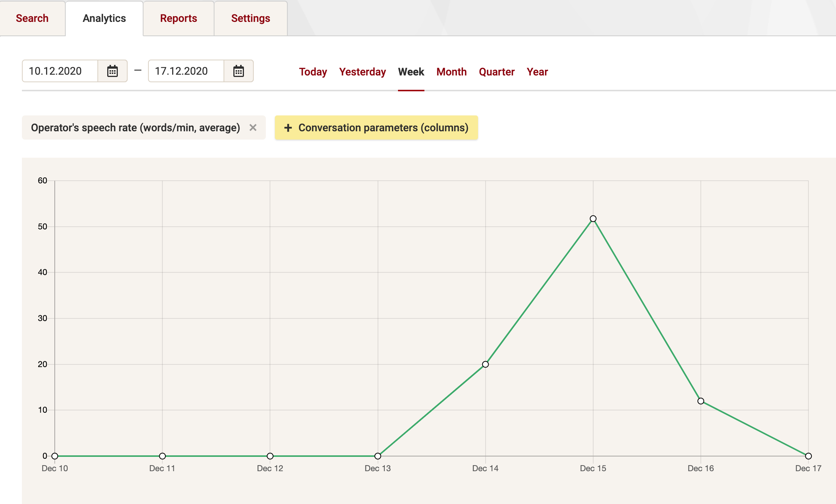Click the Week time filter button
Screen dimensions: 836x504
411,72
